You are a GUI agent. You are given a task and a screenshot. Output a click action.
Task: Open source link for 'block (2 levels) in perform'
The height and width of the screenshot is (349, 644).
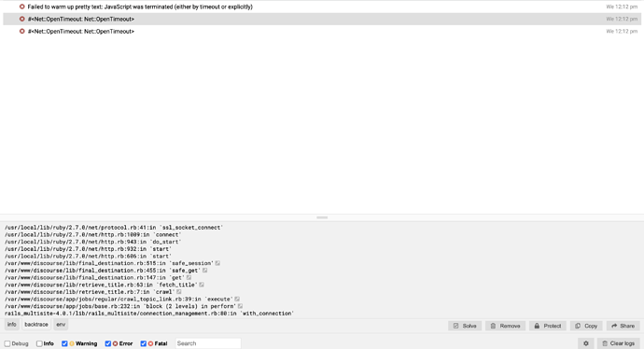pos(240,306)
